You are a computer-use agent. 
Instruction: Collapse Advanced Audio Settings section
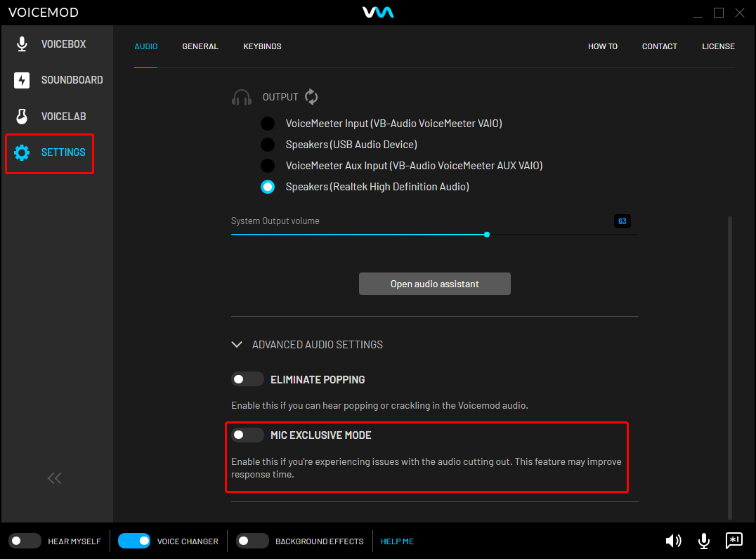(x=237, y=345)
